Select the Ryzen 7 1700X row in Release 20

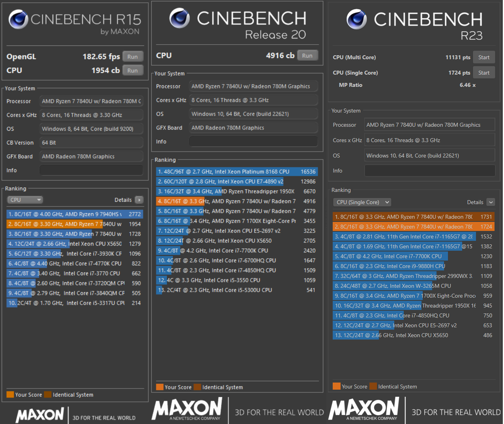pyautogui.click(x=237, y=221)
